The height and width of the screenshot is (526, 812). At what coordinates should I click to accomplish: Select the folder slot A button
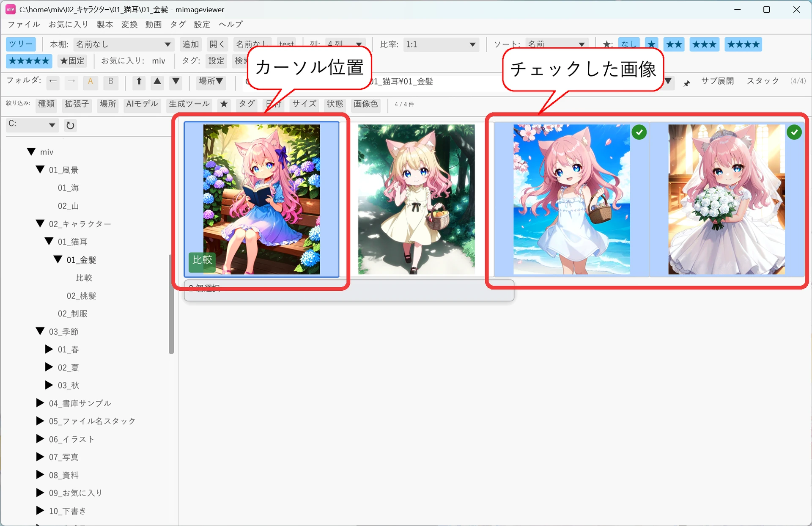click(x=91, y=81)
